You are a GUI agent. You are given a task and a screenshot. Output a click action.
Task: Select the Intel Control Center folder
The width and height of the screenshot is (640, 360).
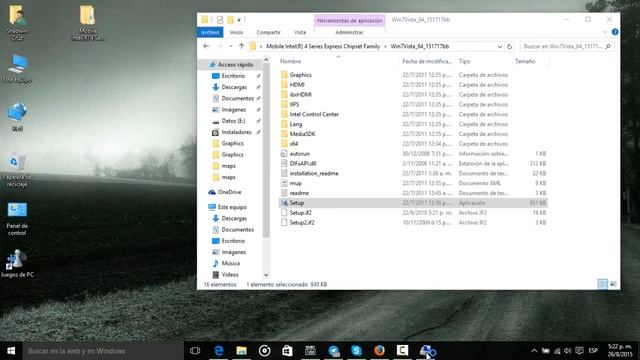[314, 114]
